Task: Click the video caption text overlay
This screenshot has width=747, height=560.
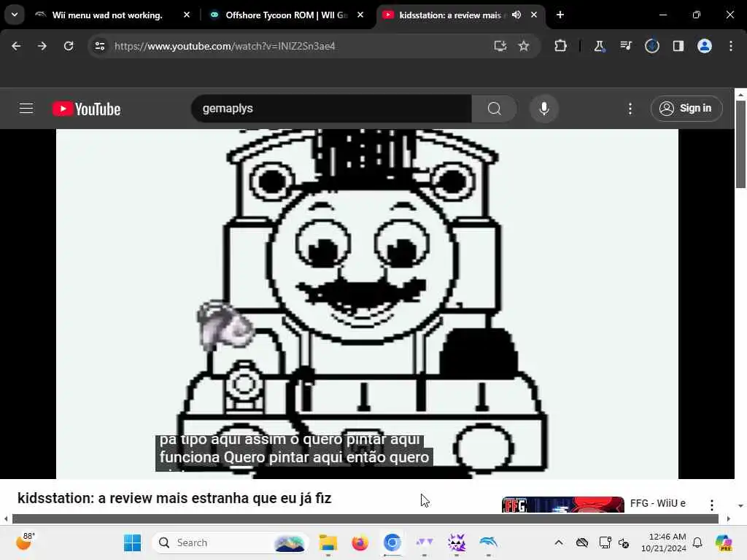Action: 294,452
